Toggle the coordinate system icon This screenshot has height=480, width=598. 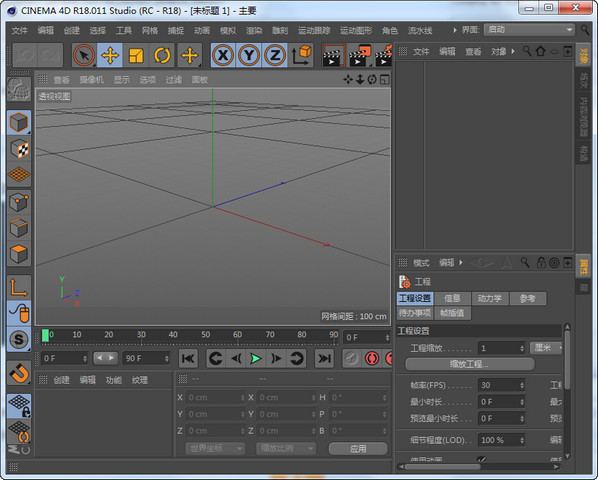tap(302, 56)
